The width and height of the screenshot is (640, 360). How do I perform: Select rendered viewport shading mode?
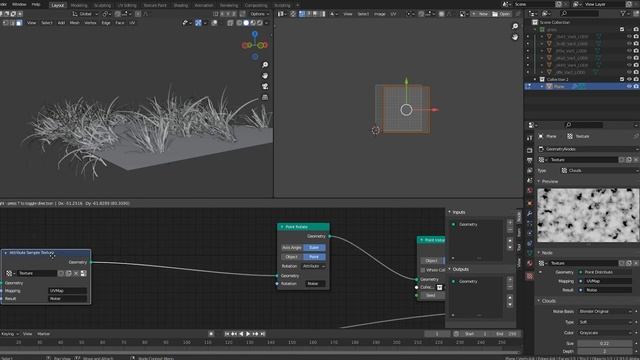tap(260, 23)
